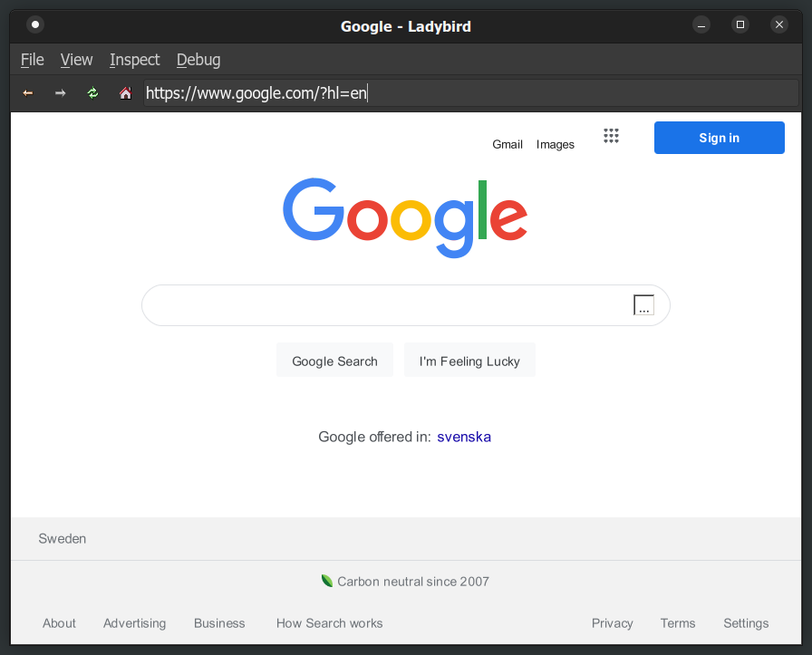Image resolution: width=812 pixels, height=655 pixels.
Task: Close the Ladybird window
Action: pos(778,24)
